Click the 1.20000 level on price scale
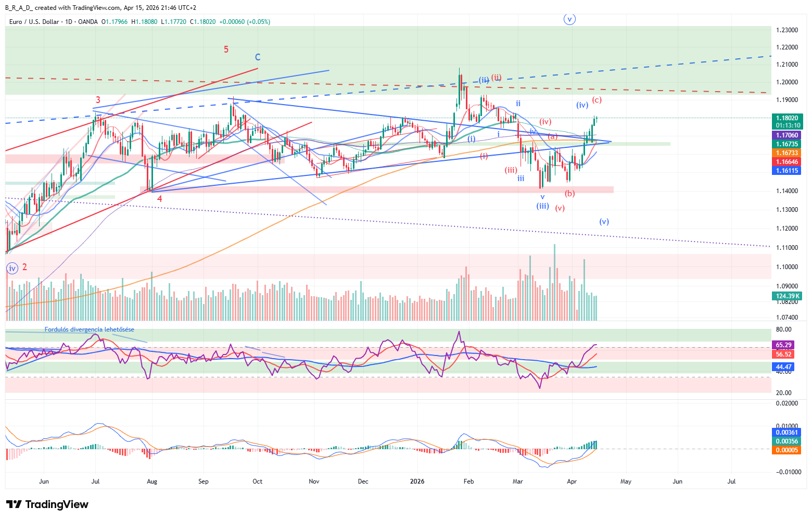This screenshot has width=812, height=520. click(787, 82)
